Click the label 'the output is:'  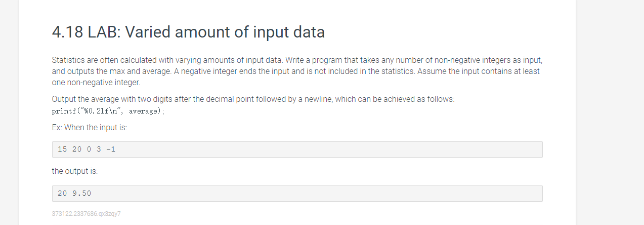[x=75, y=171]
